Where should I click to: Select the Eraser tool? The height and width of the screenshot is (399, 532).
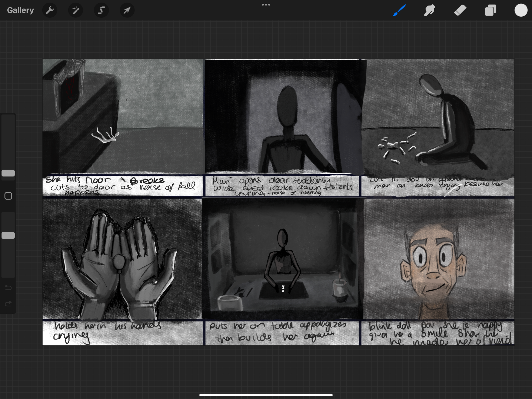[x=460, y=10]
